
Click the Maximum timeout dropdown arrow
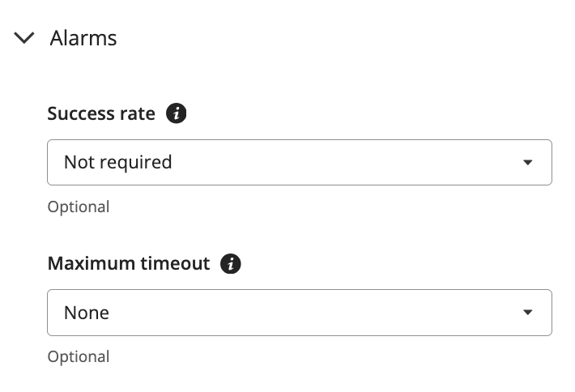528,313
